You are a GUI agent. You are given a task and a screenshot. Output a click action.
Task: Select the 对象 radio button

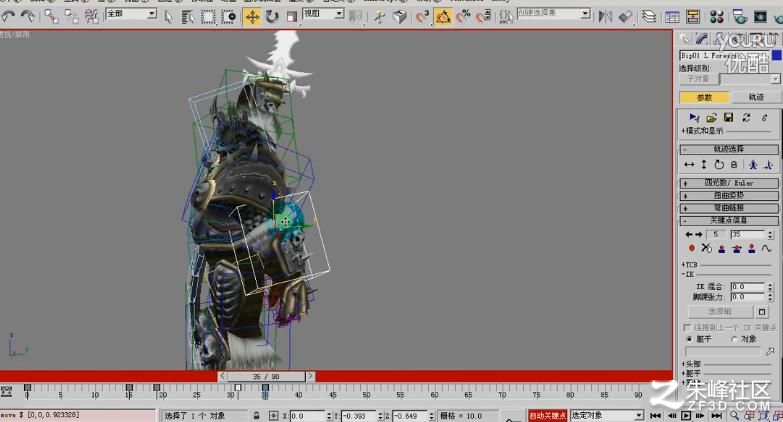coord(734,339)
